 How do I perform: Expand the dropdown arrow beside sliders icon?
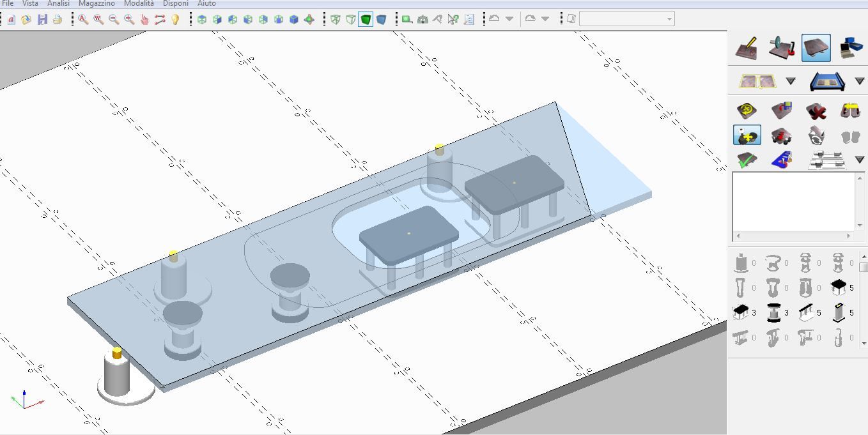point(860,160)
